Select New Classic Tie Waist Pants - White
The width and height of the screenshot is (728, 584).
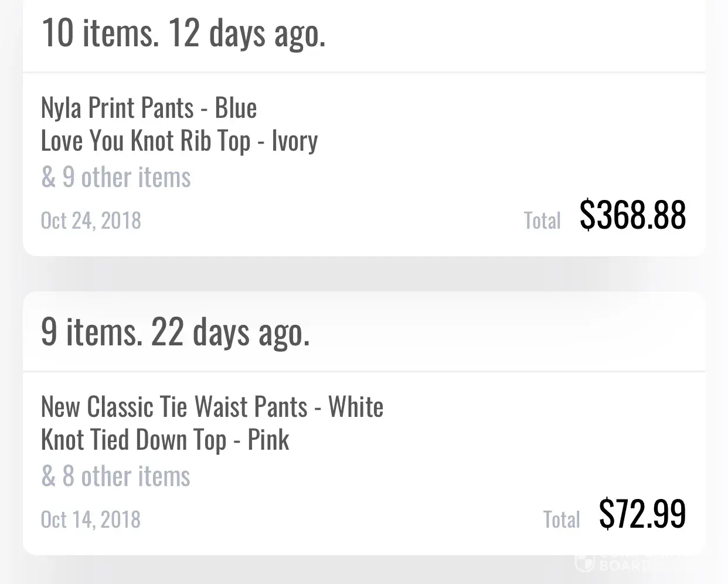[212, 407]
